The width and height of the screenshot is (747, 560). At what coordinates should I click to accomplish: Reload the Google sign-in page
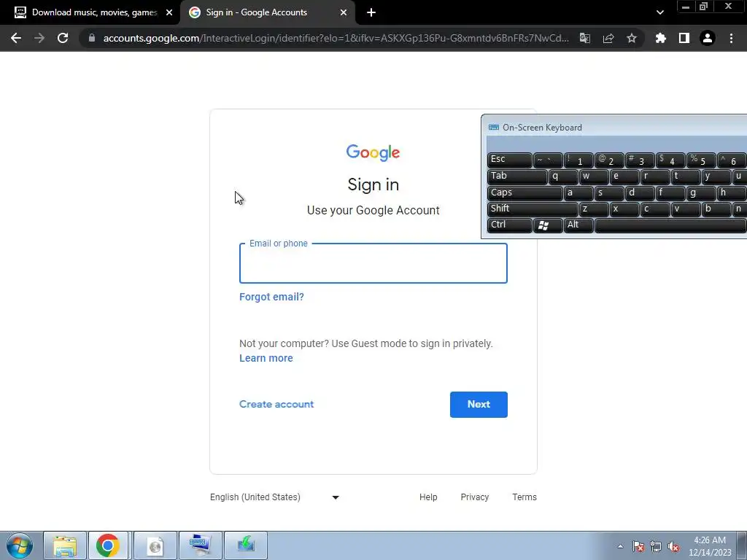click(63, 38)
